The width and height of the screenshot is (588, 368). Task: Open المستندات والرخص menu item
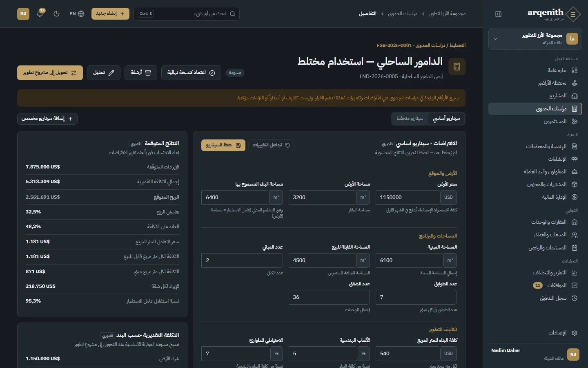535,248
